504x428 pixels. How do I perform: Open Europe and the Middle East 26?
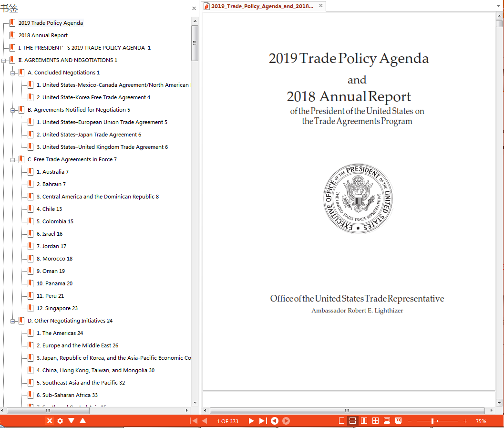tap(77, 345)
